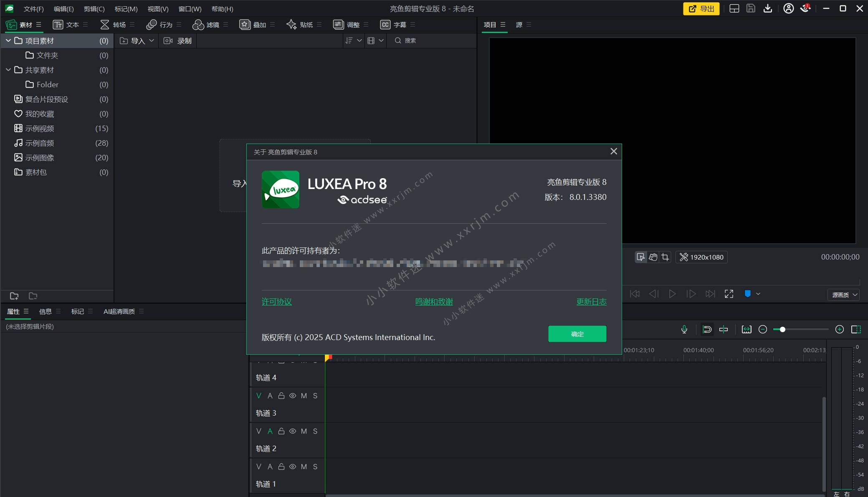
Task: Open the 导入 import dropdown
Action: coord(137,40)
